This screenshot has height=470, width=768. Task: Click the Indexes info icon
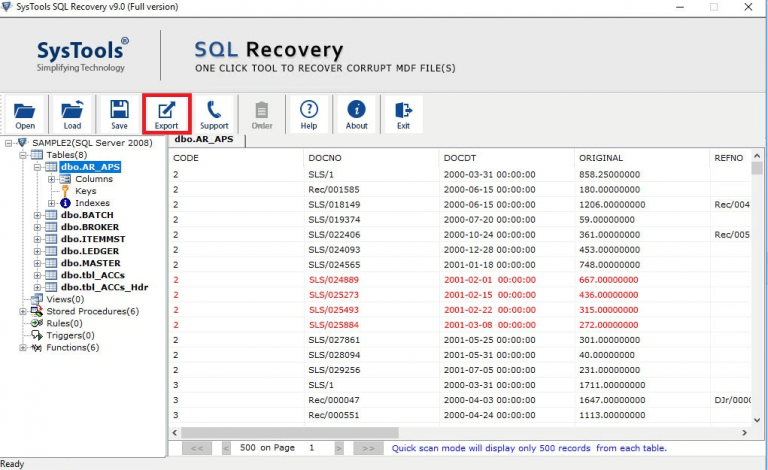point(65,203)
